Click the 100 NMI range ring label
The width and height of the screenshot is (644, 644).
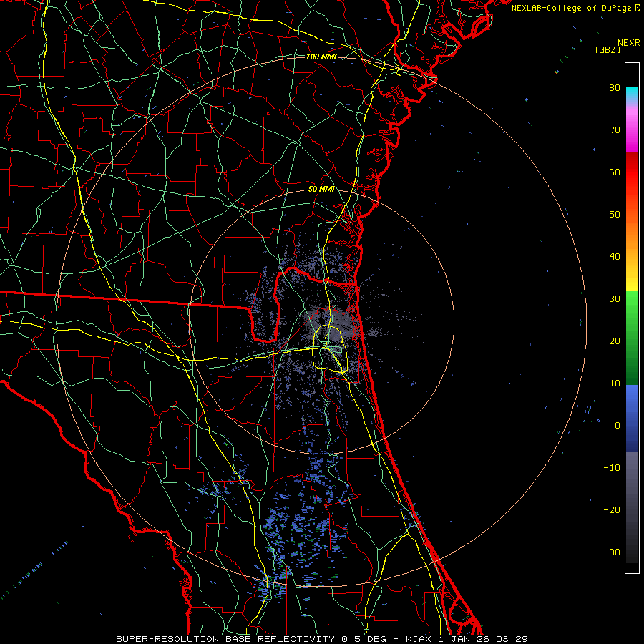[321, 57]
